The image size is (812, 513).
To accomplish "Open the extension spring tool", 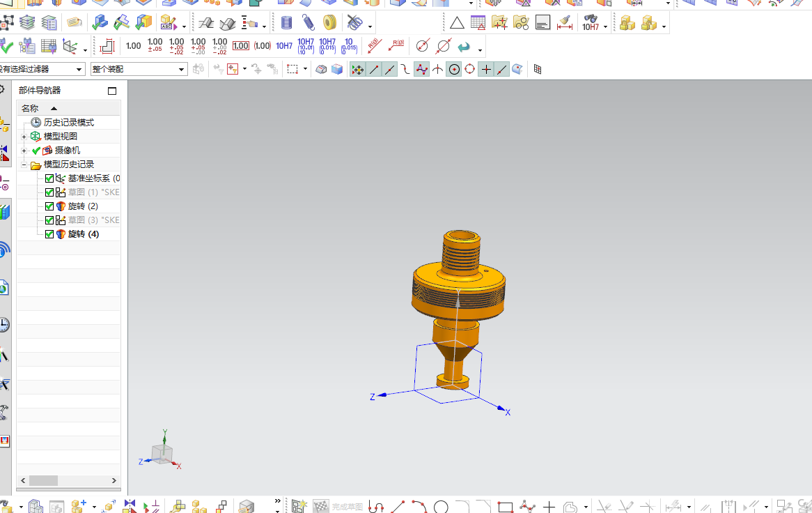I will coord(308,23).
